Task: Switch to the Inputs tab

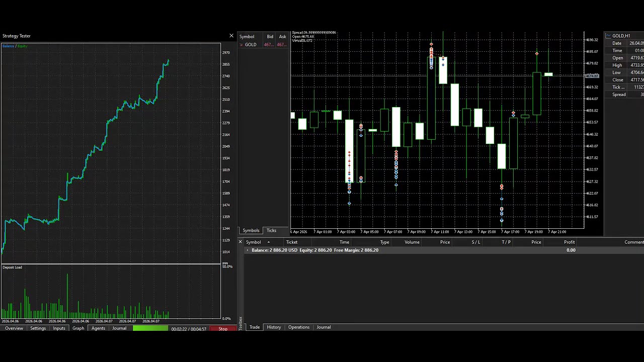Action: click(x=59, y=328)
